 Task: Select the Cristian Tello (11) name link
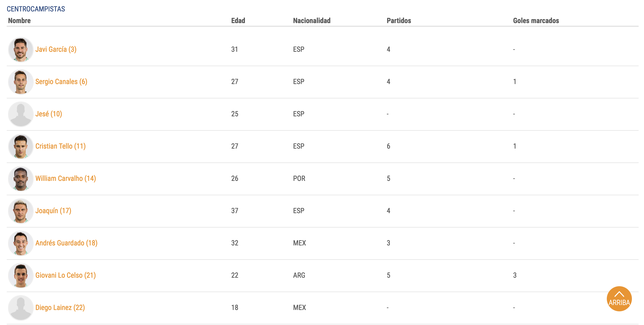(x=61, y=146)
